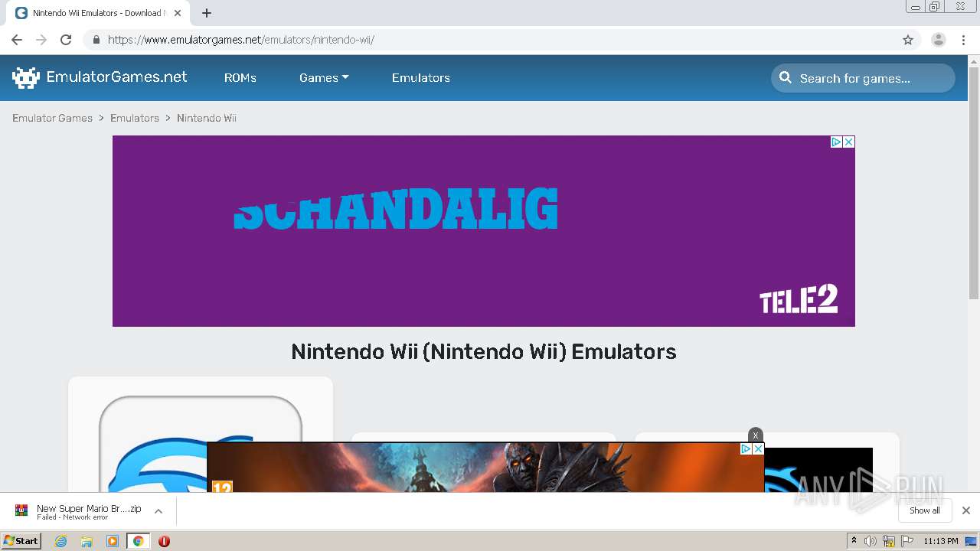This screenshot has width=980, height=551.
Task: Open the Emulators navigation item
Action: [x=420, y=78]
